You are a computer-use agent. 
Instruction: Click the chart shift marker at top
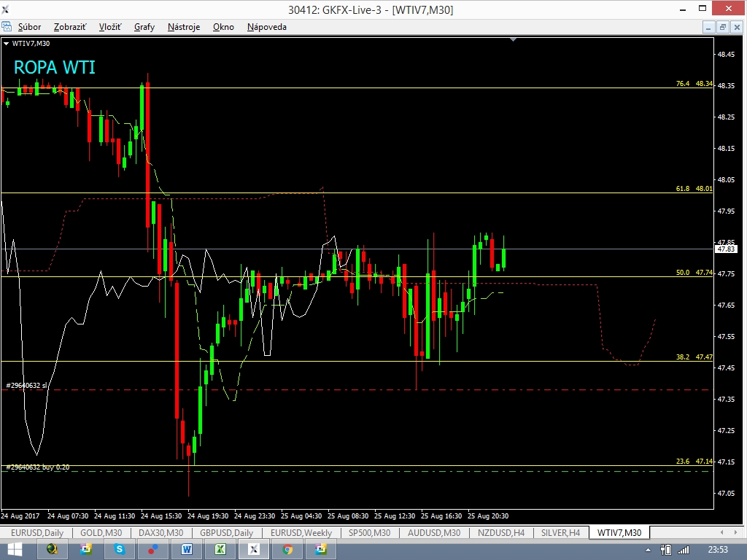pos(514,39)
